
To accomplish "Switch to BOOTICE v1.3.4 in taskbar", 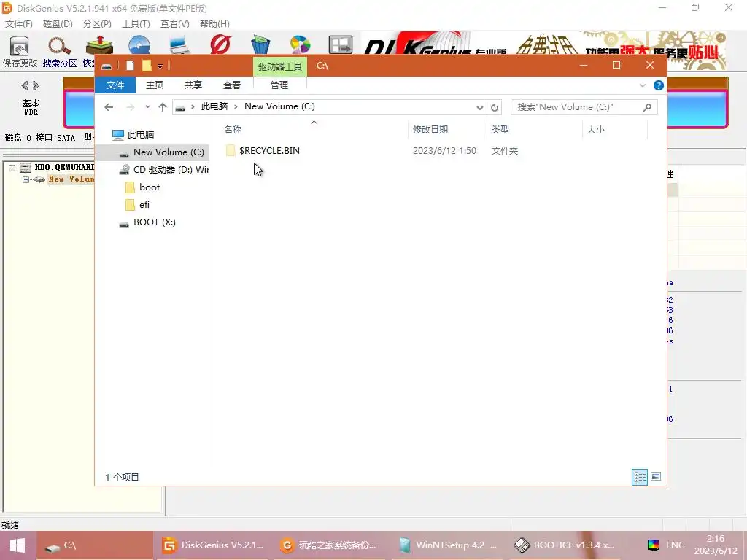I will tap(565, 545).
